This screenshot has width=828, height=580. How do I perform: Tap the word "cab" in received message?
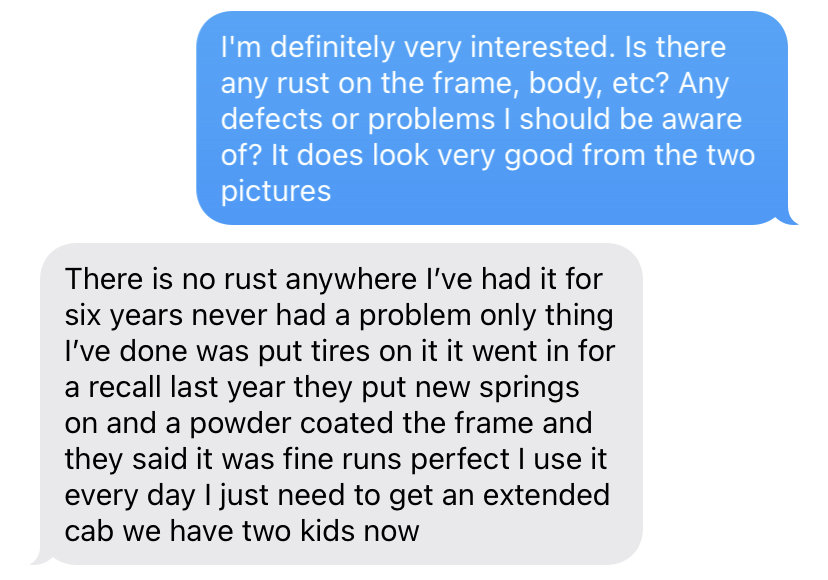pos(89,531)
